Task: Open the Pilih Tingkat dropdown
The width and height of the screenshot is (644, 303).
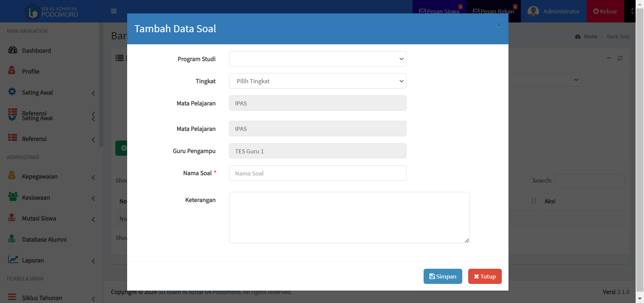Action: point(317,81)
